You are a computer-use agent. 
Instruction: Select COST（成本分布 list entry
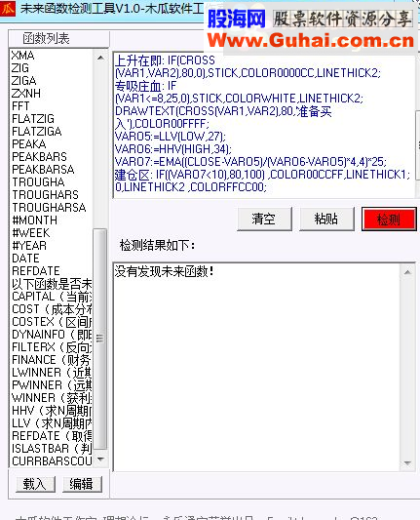coord(52,308)
